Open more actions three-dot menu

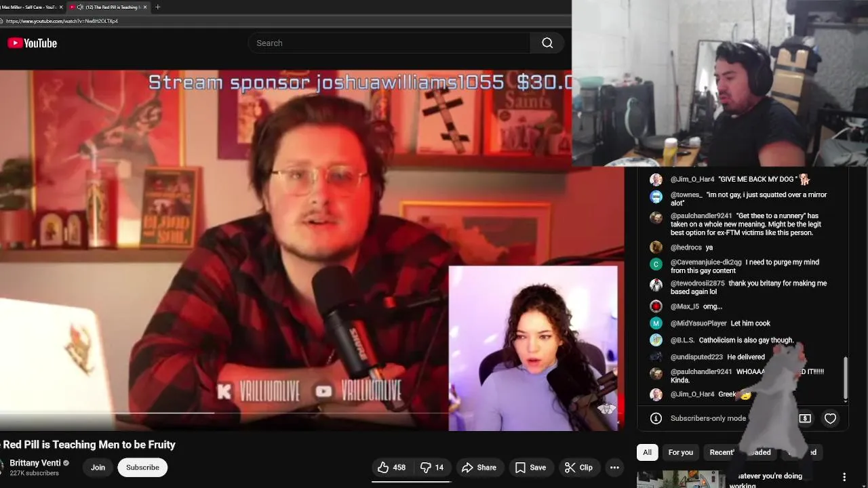coord(614,468)
